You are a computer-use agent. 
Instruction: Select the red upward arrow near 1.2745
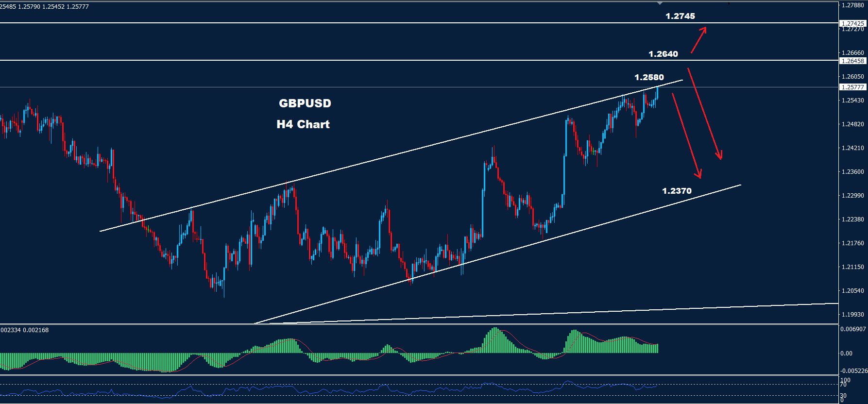(x=698, y=40)
